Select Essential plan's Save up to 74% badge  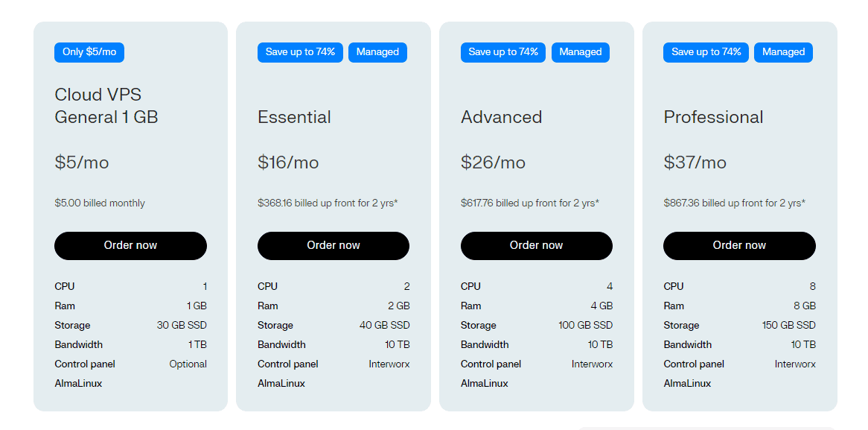[300, 52]
